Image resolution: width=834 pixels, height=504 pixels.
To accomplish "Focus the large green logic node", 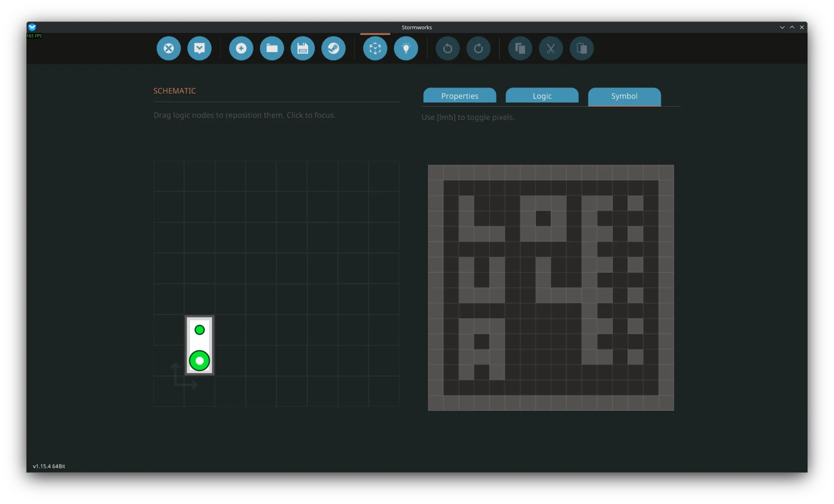I will [199, 361].
